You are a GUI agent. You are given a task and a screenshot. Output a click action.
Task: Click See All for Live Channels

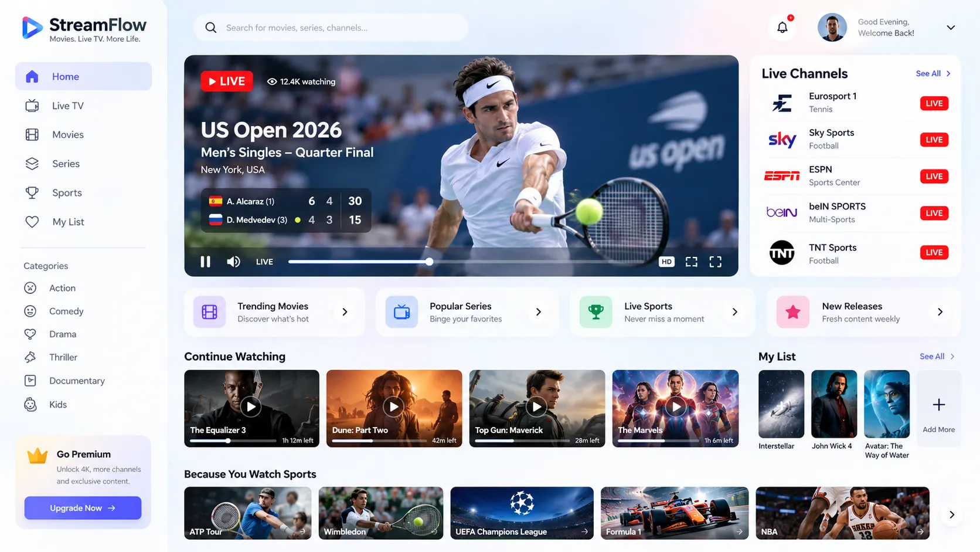coord(933,73)
